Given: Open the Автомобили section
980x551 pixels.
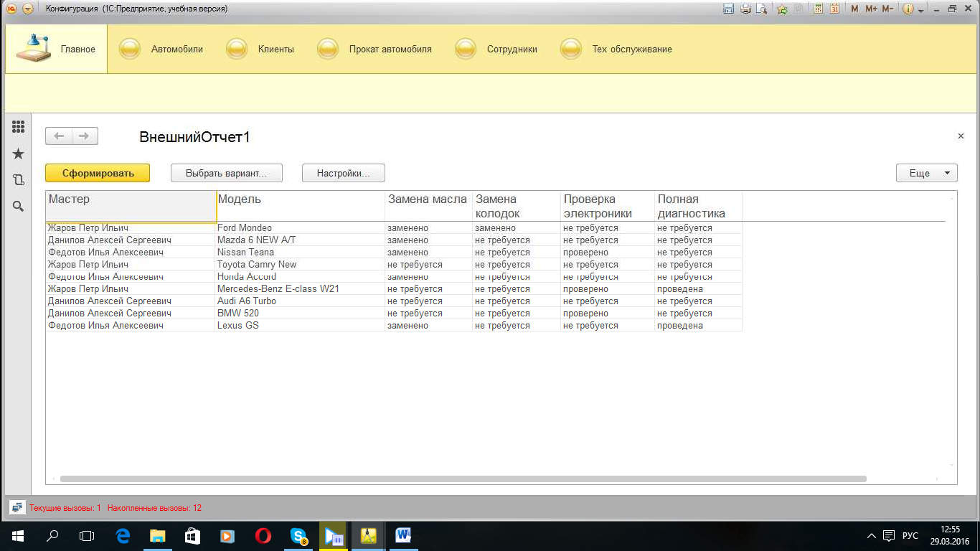Looking at the screenshot, I should click(161, 50).
